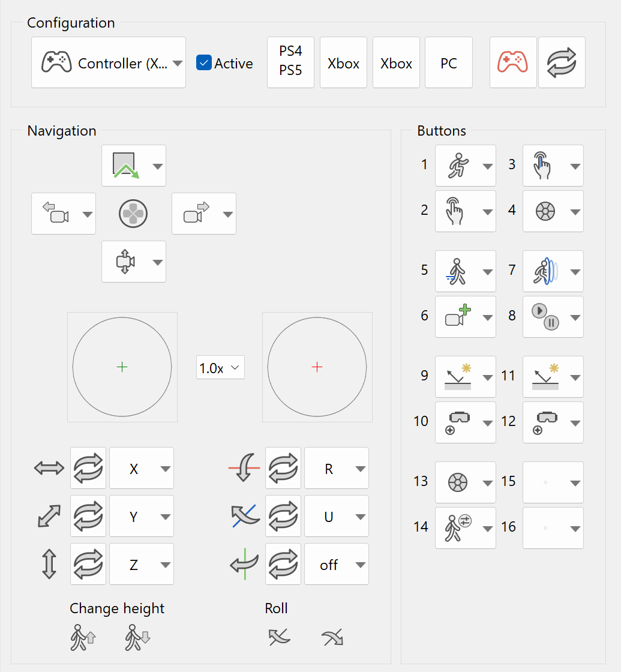
Task: Toggle the X axis direction swap icon
Action: [x=88, y=468]
